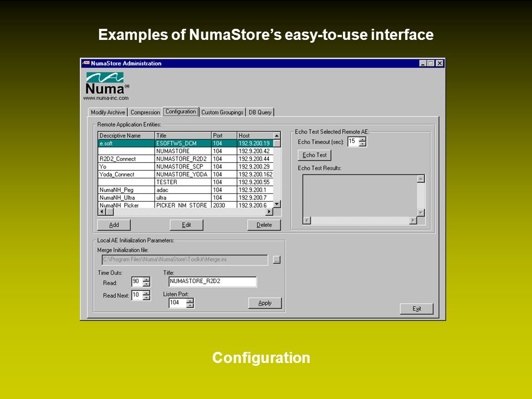The height and width of the screenshot is (399, 532).
Task: Increase the Read timeout value
Action: tap(146, 279)
